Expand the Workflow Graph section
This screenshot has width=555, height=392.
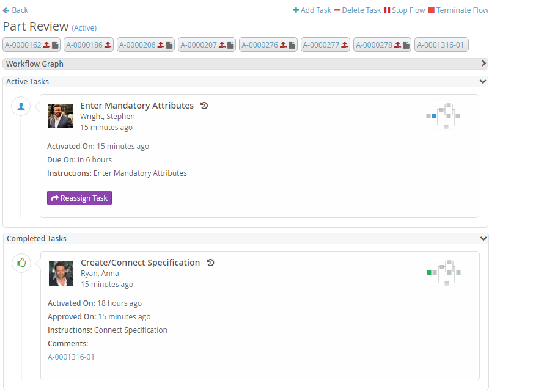point(483,64)
